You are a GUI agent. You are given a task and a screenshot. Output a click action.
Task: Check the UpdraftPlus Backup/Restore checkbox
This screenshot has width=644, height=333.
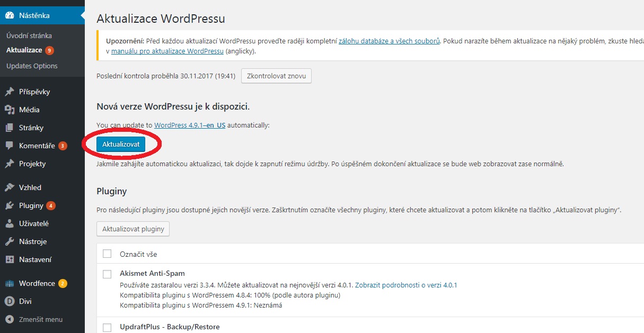(x=107, y=327)
